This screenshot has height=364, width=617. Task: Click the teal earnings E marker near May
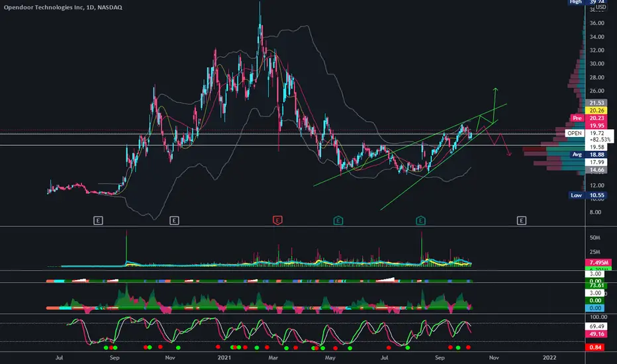tap(338, 220)
